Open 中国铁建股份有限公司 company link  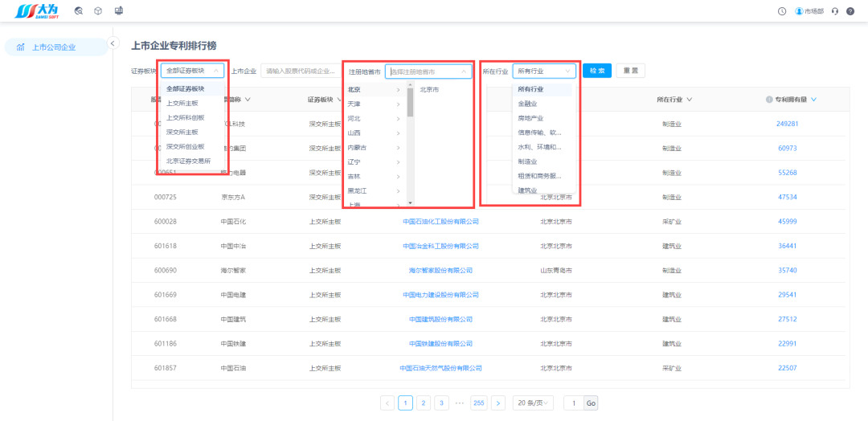click(x=440, y=344)
